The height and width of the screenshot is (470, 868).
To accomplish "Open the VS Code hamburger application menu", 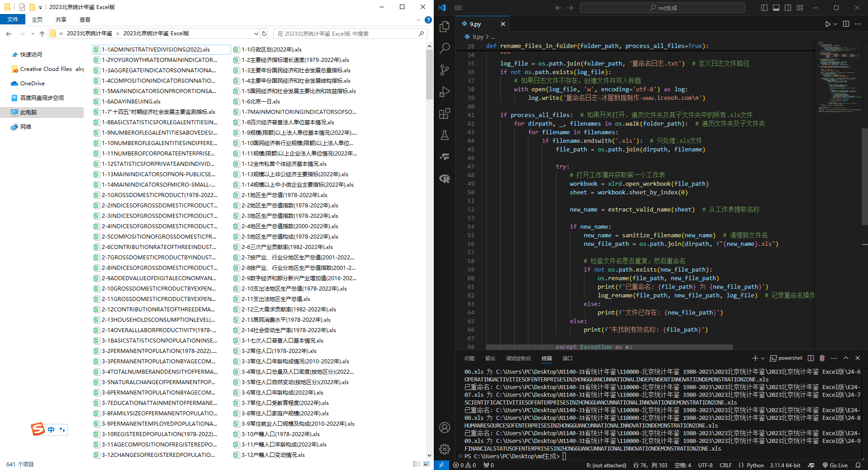I will [458, 8].
